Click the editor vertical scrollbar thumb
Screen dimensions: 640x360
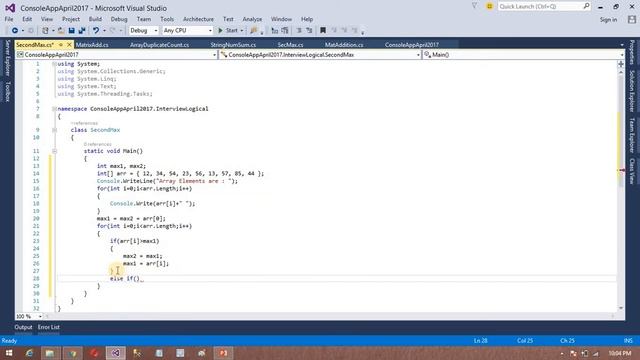tap(621, 131)
